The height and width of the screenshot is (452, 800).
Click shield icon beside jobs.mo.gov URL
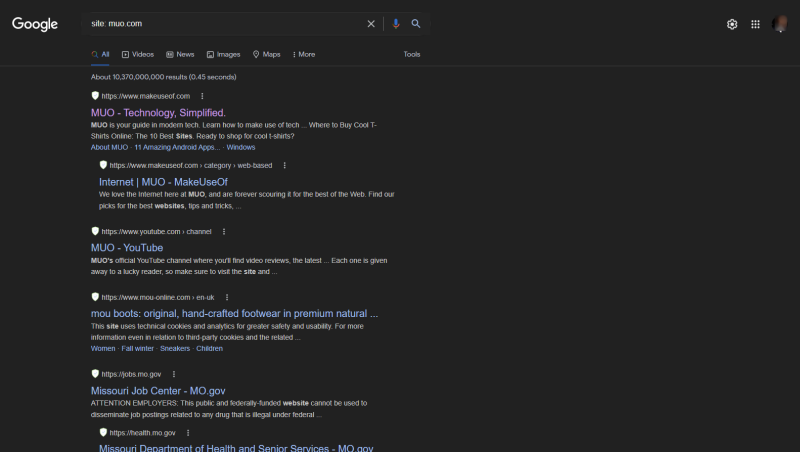95,373
